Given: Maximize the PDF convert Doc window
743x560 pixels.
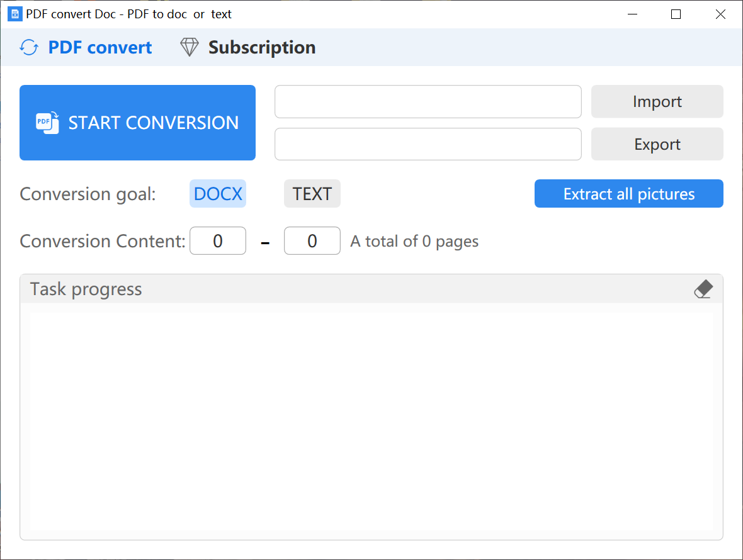Looking at the screenshot, I should click(x=676, y=14).
